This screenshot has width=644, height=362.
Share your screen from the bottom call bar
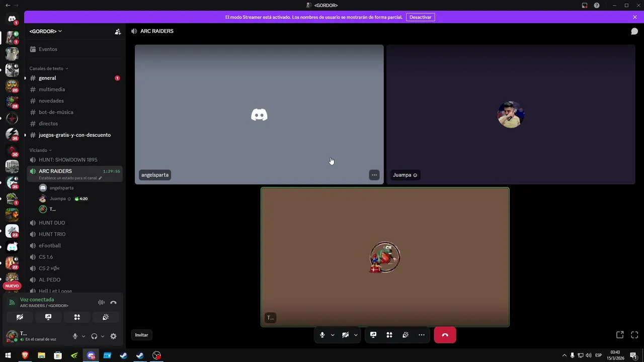coord(373,335)
